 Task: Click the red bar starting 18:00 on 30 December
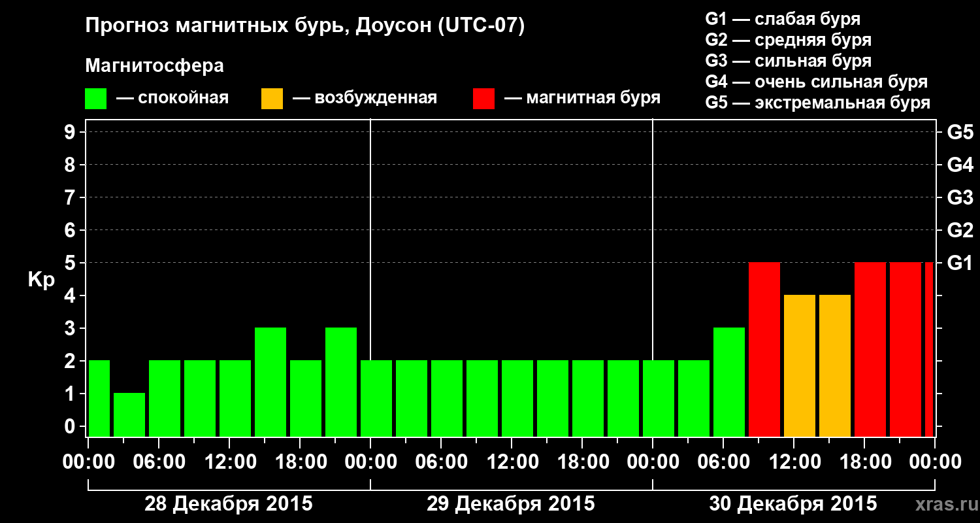(x=870, y=349)
